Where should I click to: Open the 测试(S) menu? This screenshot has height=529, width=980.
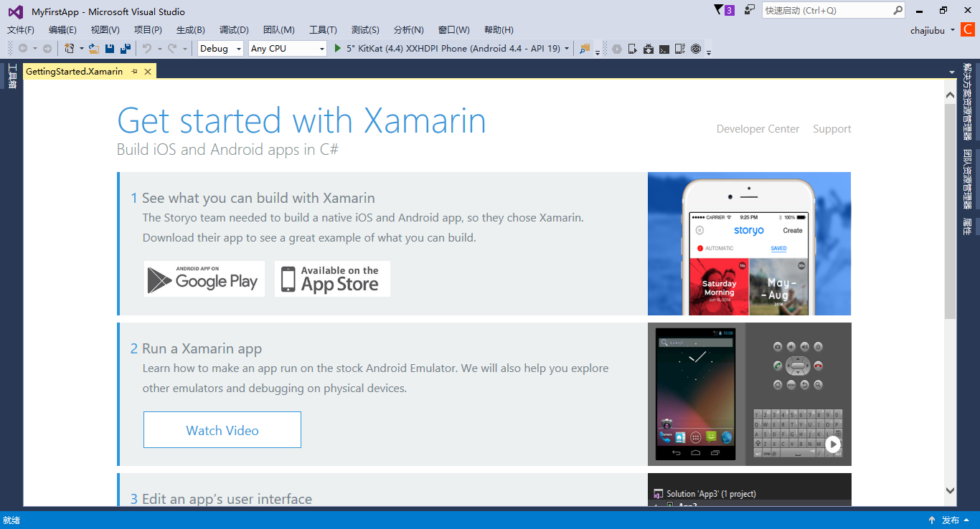coord(365,30)
